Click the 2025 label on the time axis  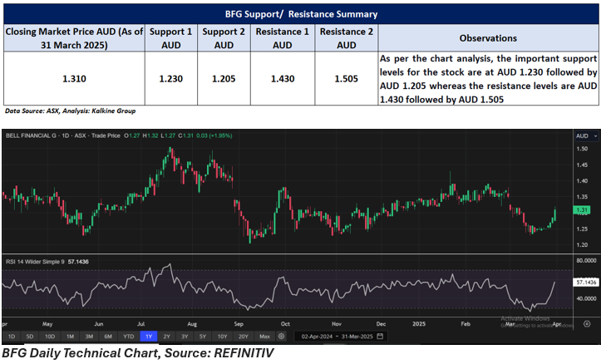(x=419, y=324)
